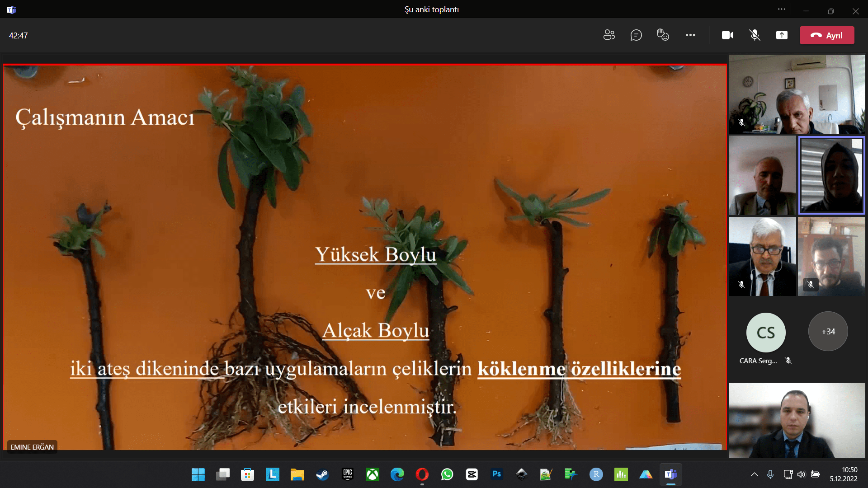
Task: Expand the system tray hidden icons chevron
Action: point(754,474)
